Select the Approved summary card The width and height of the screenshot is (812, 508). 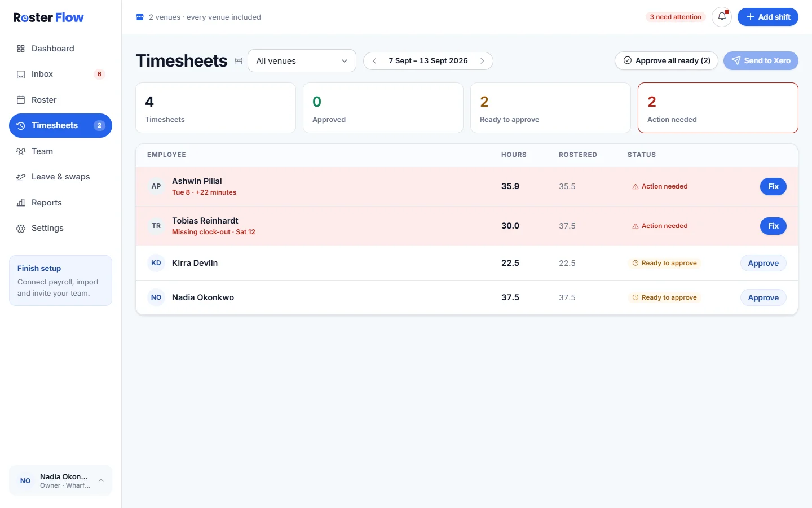pos(383,108)
